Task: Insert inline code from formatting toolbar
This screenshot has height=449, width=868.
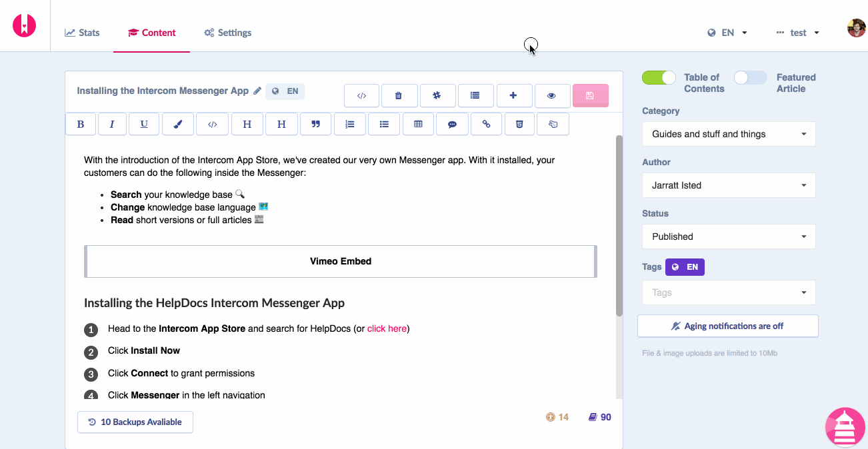Action: coord(213,124)
